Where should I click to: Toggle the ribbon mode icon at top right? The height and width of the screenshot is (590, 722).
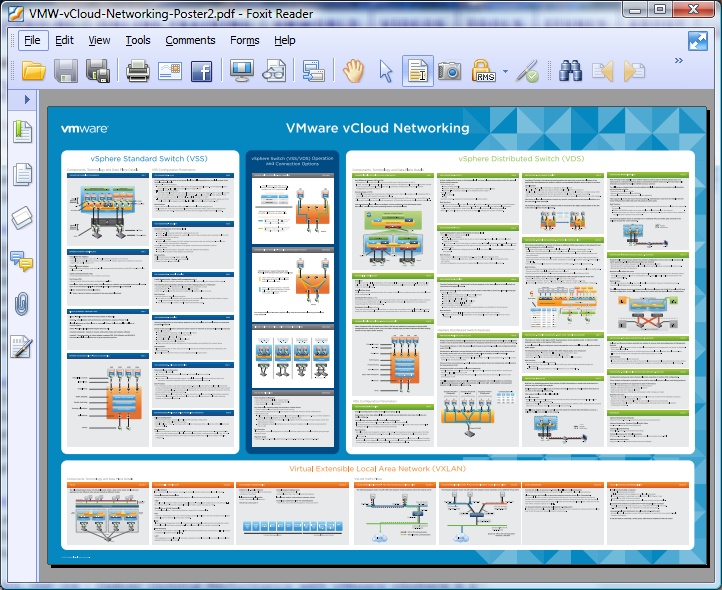[698, 41]
